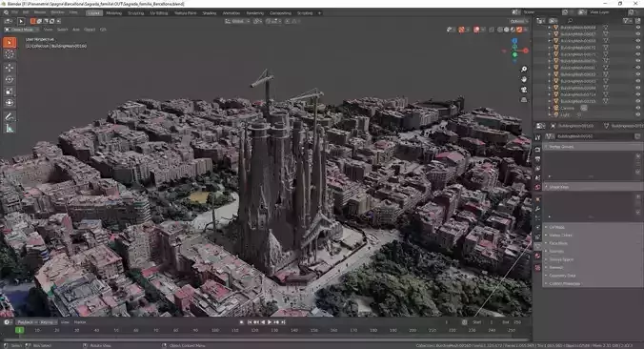The image size is (644, 349).
Task: Play the animation forward
Action: [270, 322]
